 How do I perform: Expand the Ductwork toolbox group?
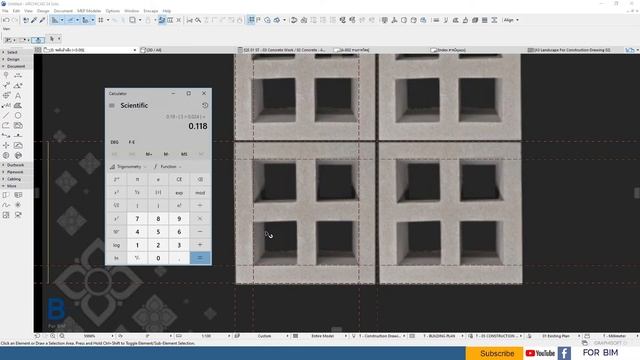[16, 165]
